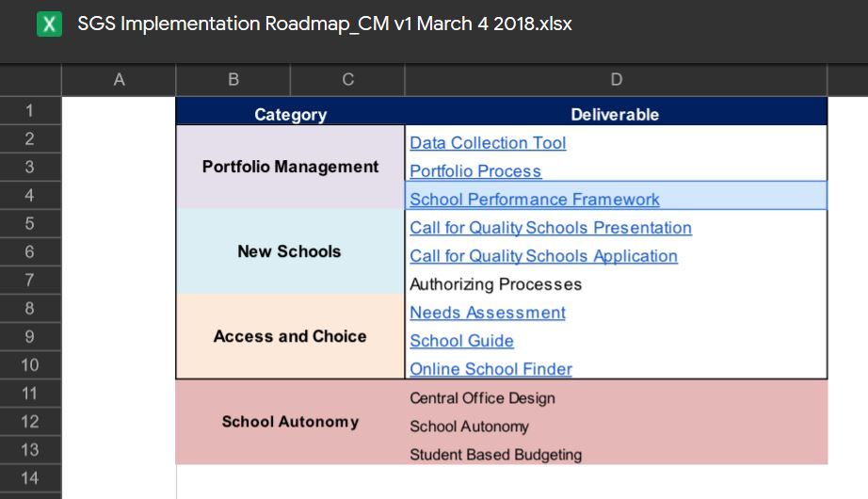Select row 2 header
This screenshot has height=499, width=868.
pyautogui.click(x=30, y=139)
